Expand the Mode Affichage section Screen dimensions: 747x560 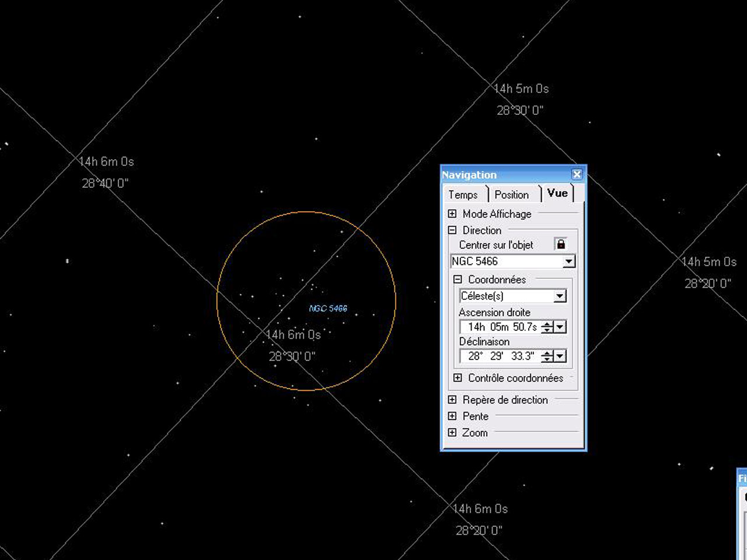452,214
